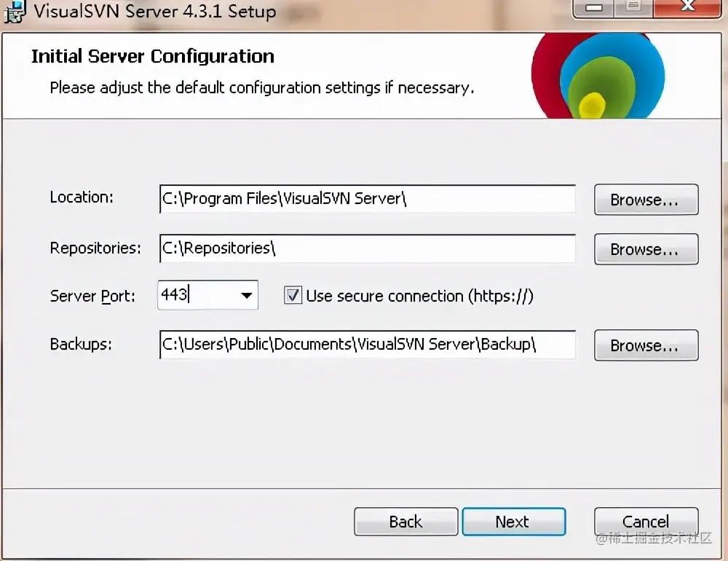This screenshot has height=561, width=728.
Task: Click Browse button for Repositories path
Action: [x=646, y=249]
